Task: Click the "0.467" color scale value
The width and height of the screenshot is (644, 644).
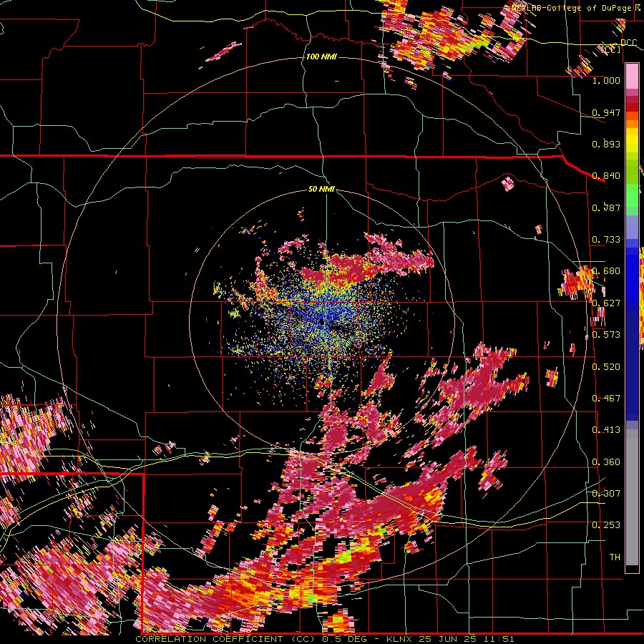Action: 606,399
